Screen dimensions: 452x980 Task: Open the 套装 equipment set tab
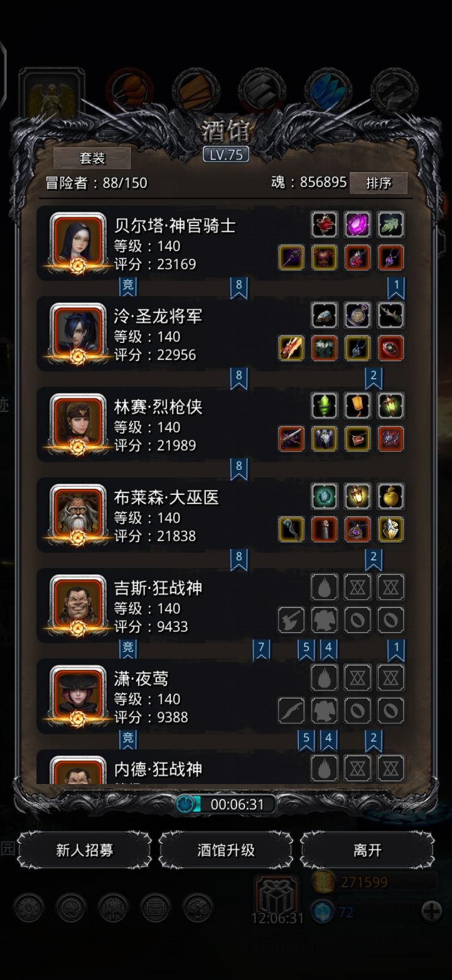pyautogui.click(x=92, y=158)
